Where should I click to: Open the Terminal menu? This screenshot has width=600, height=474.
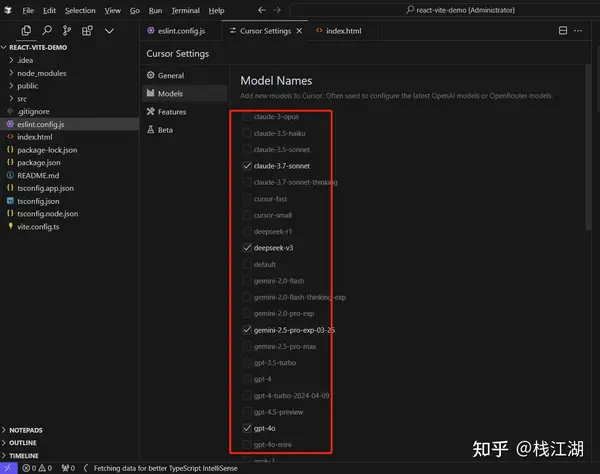185,10
